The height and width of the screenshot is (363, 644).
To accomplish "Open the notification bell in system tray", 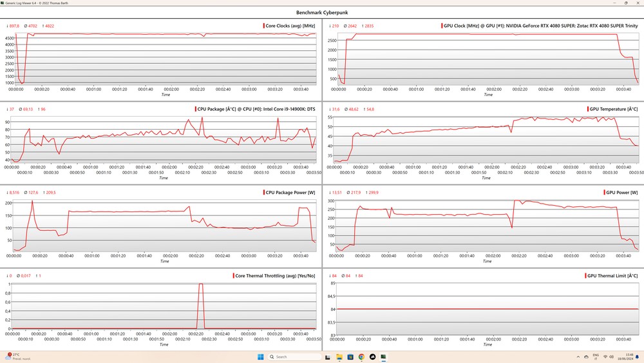I will [x=637, y=357].
